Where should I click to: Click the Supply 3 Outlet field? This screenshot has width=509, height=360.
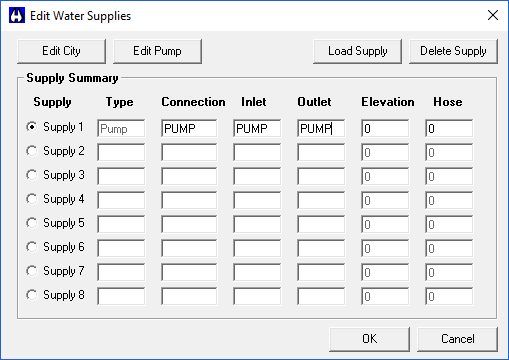coord(321,176)
